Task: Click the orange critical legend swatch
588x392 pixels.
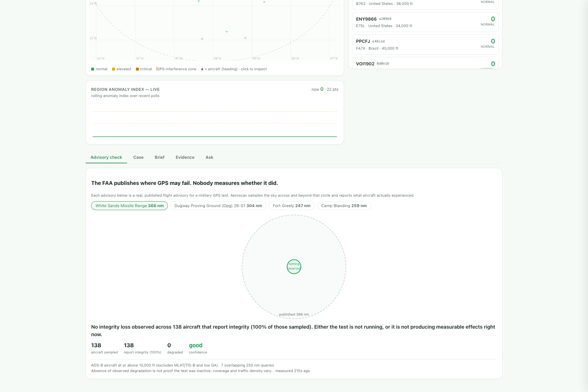Action: point(137,69)
